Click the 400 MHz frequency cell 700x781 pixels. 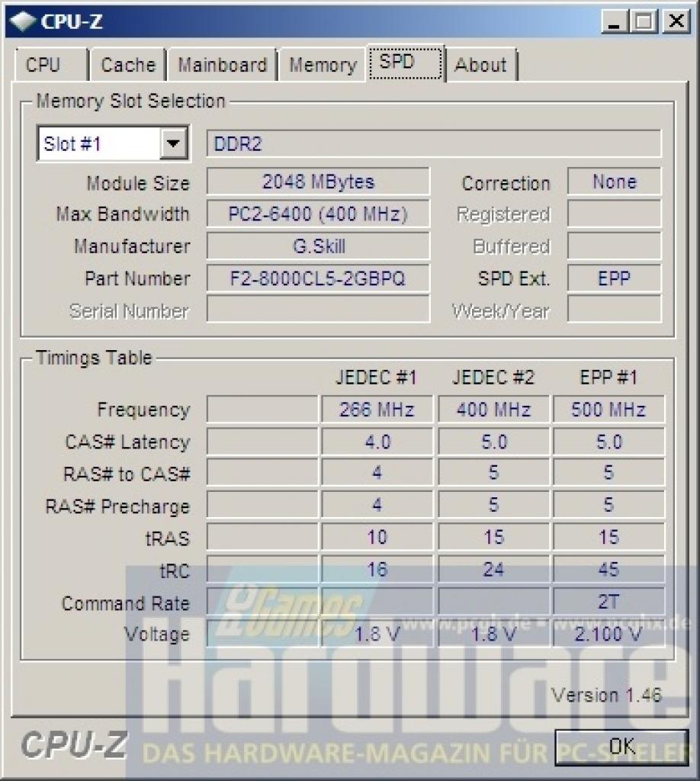(x=493, y=410)
